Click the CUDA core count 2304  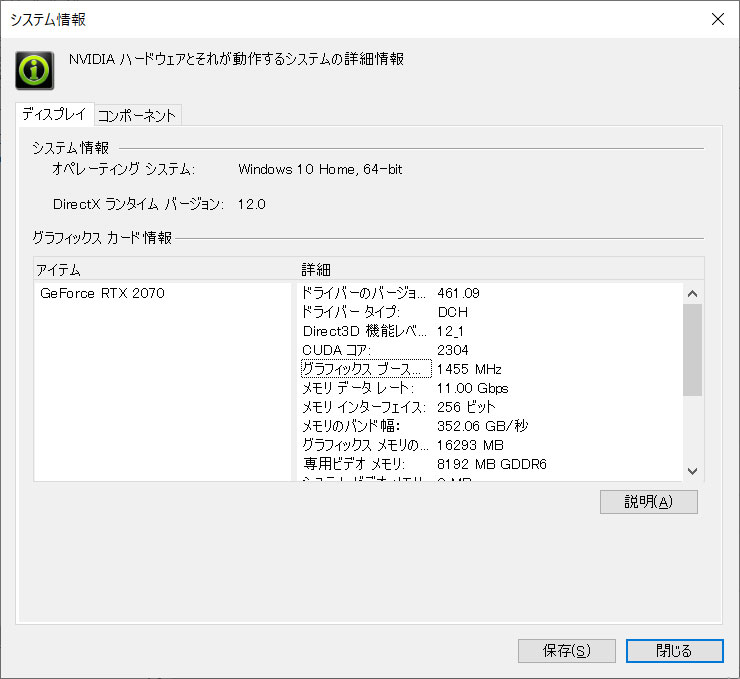pyautogui.click(x=453, y=350)
